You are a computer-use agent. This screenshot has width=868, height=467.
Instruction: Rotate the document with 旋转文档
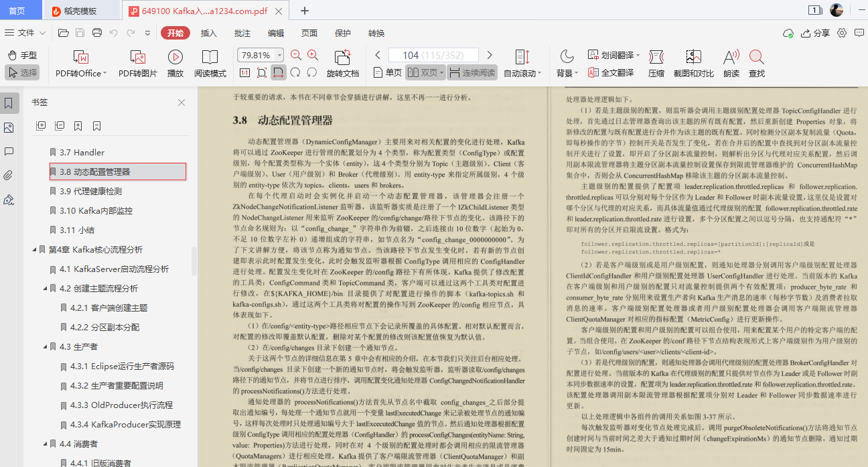344,64
